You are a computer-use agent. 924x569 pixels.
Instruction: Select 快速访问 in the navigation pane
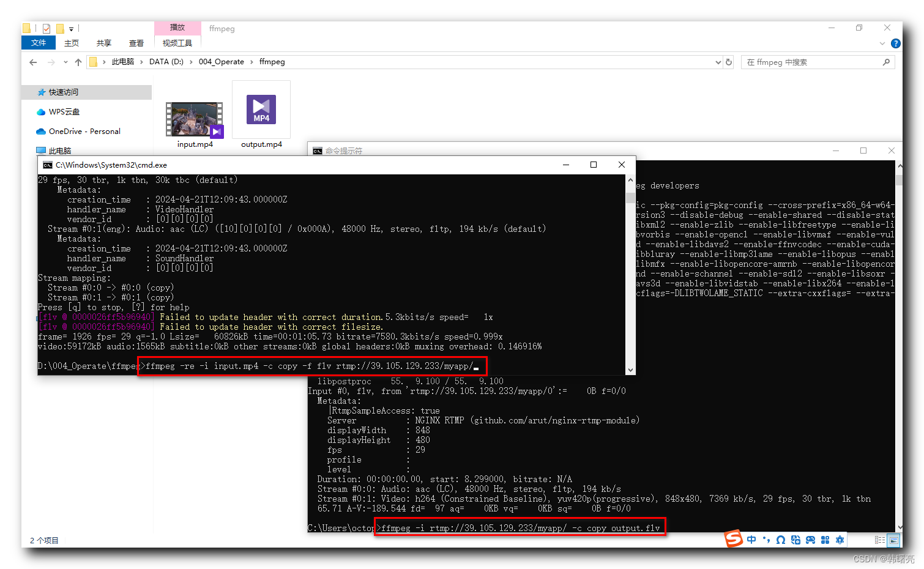coord(64,92)
